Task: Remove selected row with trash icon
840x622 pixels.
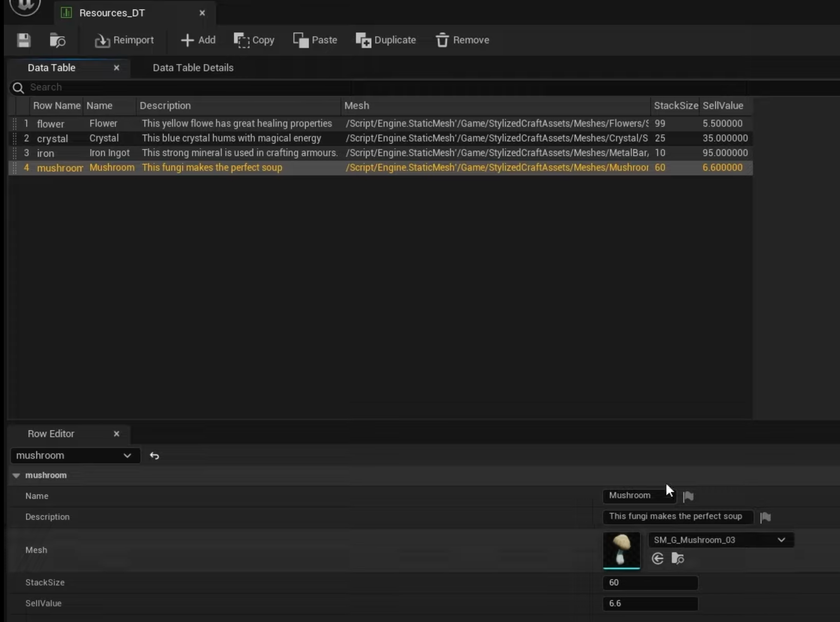Action: tap(442, 40)
